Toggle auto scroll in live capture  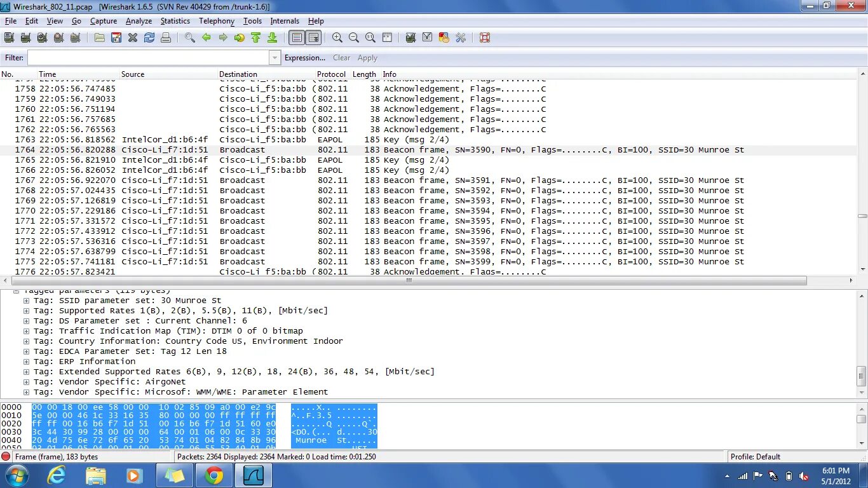pyautogui.click(x=313, y=38)
